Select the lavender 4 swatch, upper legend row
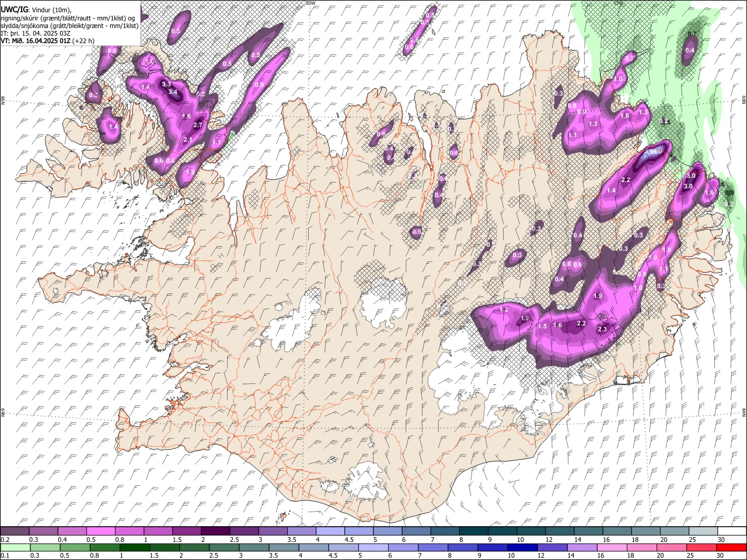Image resolution: width=747 pixels, height=560 pixels. (x=330, y=531)
